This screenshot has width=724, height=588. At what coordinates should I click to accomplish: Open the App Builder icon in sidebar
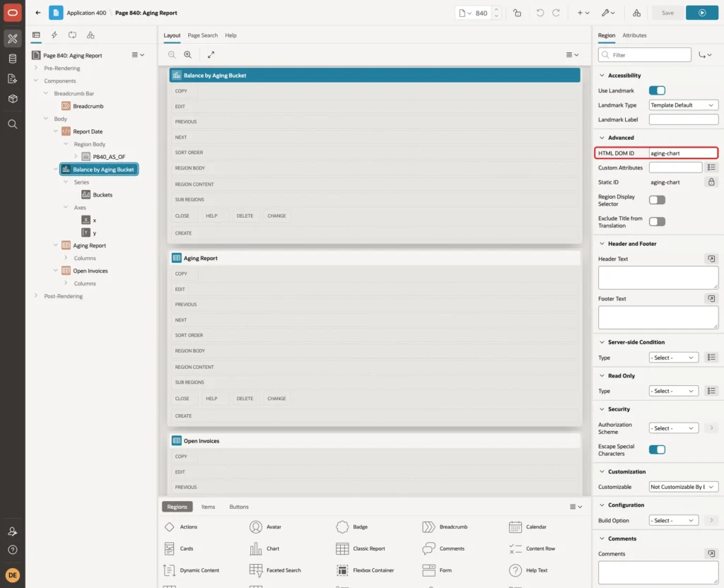point(13,39)
